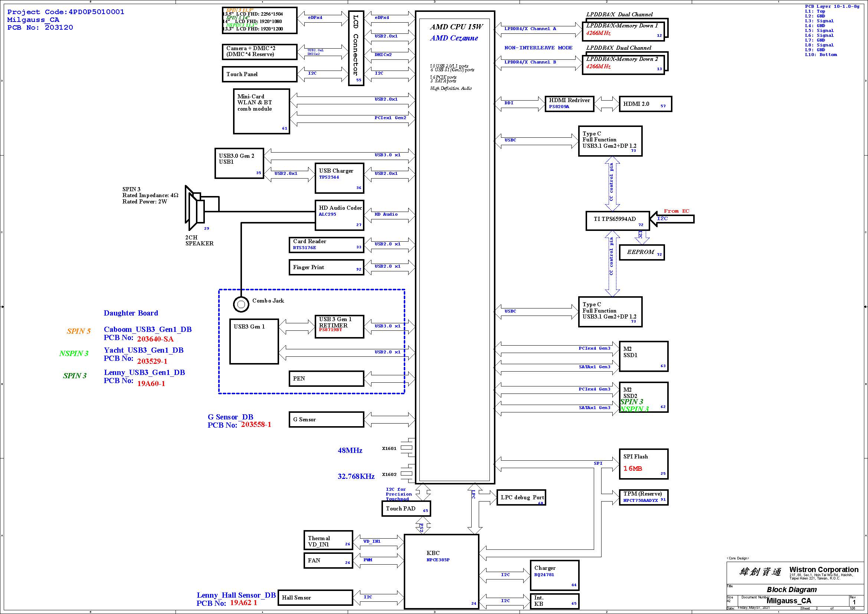Click the upper dashed CC control pin arrow
Viewport: 868px width, 614px height.
(612, 183)
